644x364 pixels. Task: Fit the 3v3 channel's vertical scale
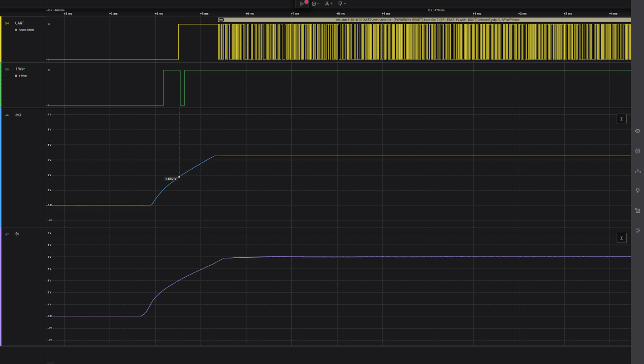click(x=621, y=119)
